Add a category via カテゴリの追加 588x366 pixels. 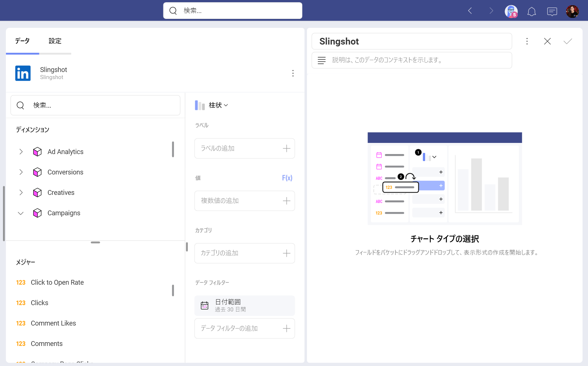245,253
